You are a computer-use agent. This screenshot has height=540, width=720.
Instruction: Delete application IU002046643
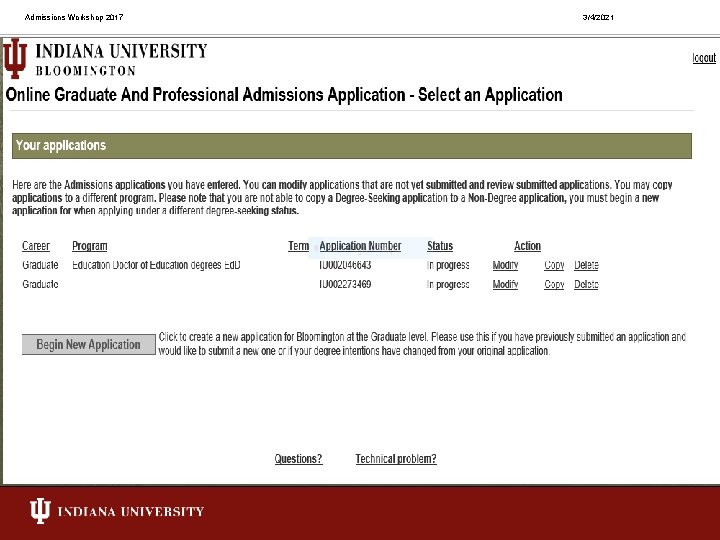(x=586, y=265)
